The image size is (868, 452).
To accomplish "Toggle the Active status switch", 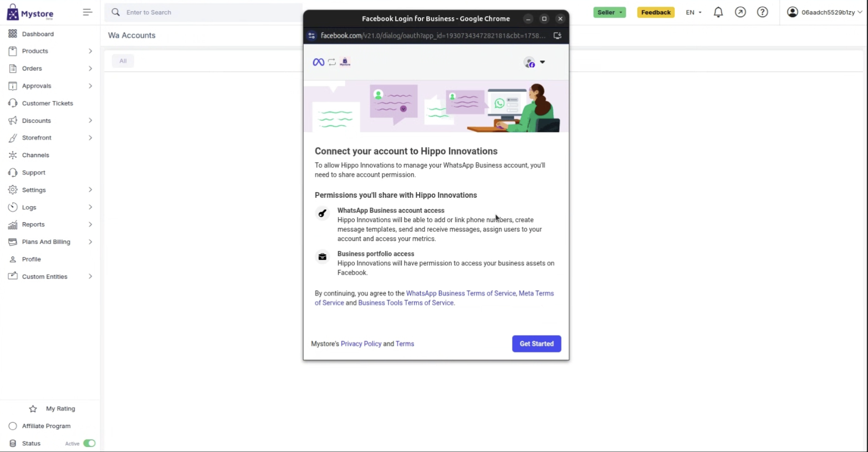I will click(89, 443).
